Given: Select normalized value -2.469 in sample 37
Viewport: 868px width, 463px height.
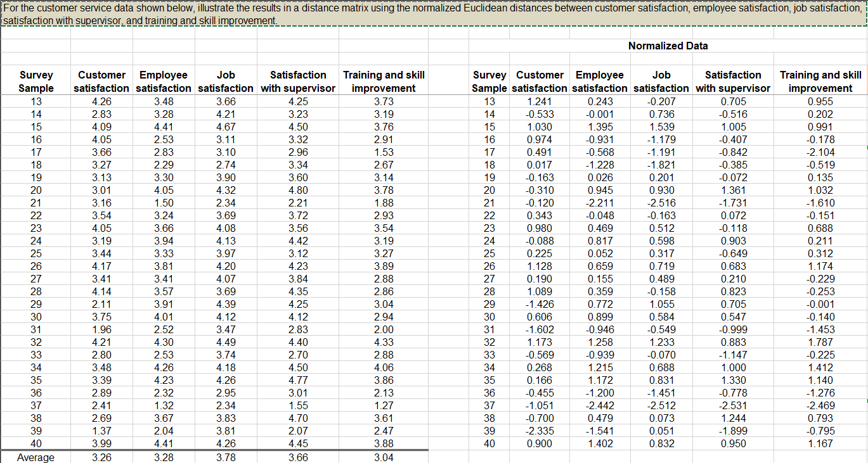Looking at the screenshot, I should pos(820,405).
